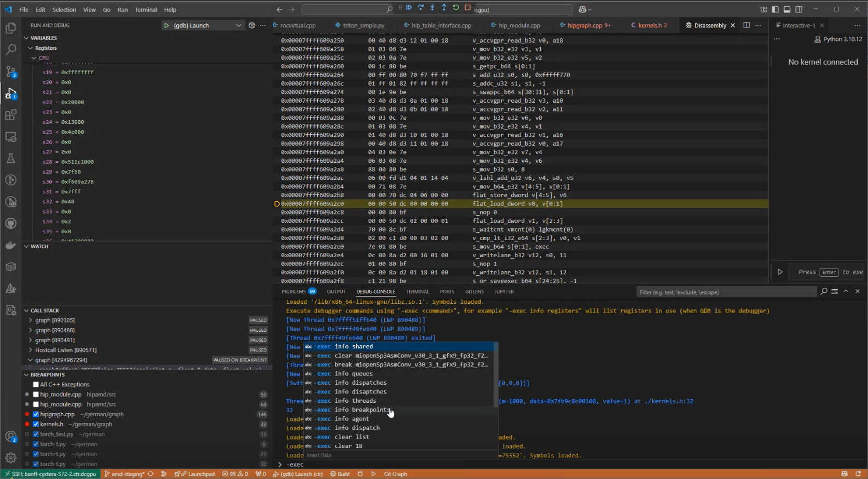Restart the debug session
The width and height of the screenshot is (868, 479).
click(x=456, y=8)
